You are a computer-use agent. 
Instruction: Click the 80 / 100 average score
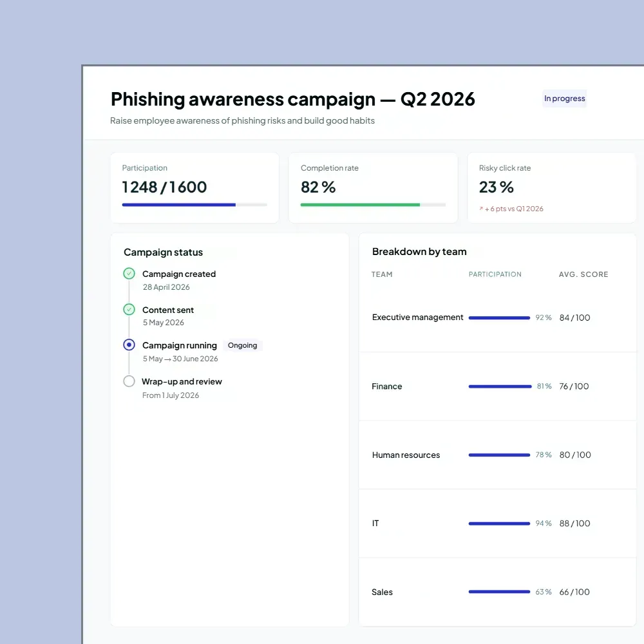(x=575, y=455)
